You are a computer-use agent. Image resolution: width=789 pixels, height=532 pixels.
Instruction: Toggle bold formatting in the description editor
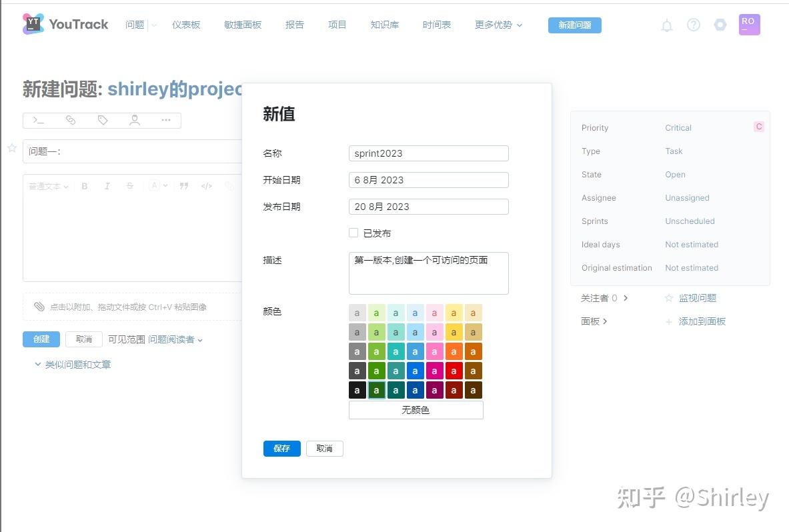(84, 186)
